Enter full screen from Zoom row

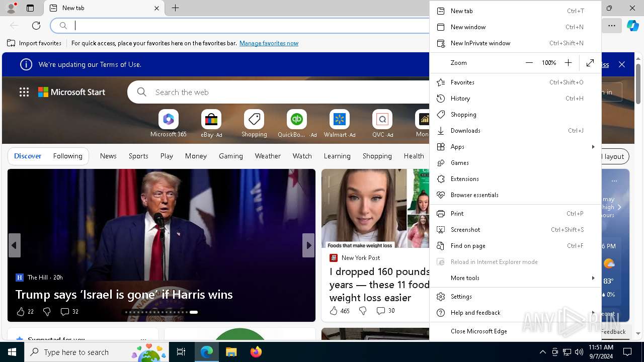pos(590,63)
